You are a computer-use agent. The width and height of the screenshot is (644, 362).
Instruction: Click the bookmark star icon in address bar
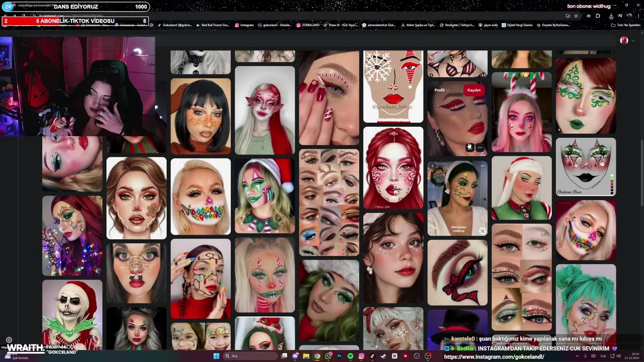(576, 16)
